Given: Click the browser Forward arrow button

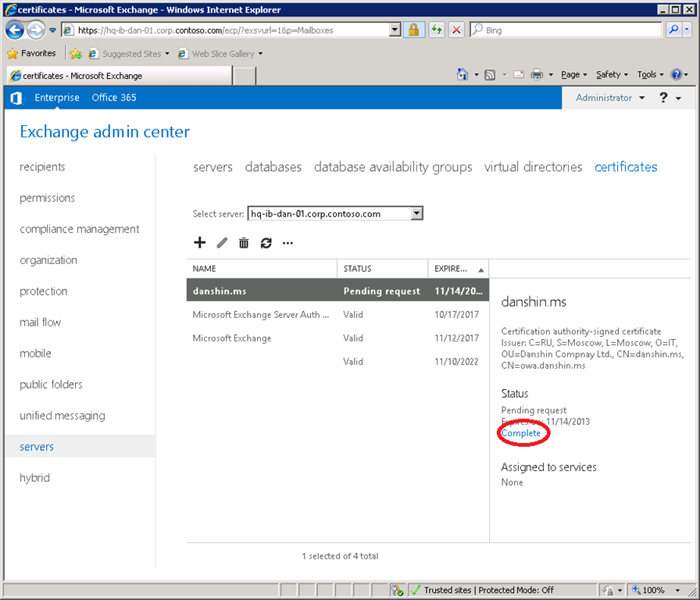Looking at the screenshot, I should (x=36, y=30).
